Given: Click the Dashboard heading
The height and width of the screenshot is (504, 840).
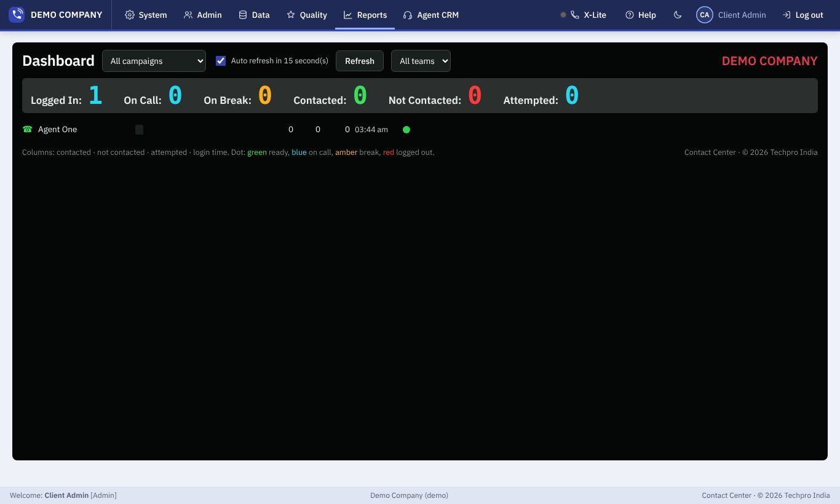Looking at the screenshot, I should point(58,61).
